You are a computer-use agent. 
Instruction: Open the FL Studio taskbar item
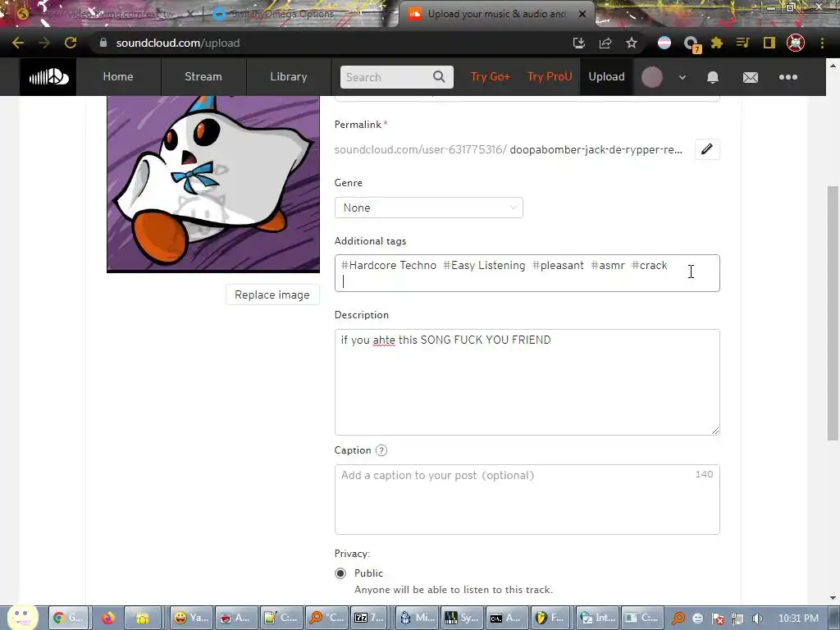tap(550, 618)
